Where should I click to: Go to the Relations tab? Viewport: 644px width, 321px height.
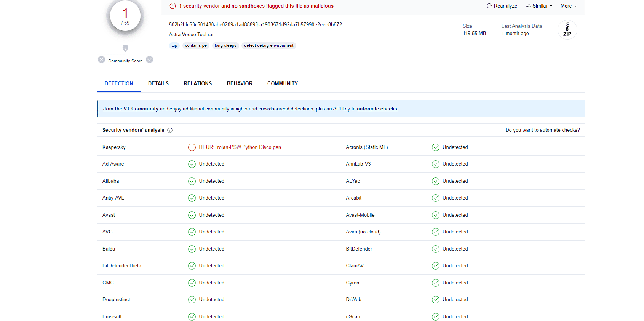[198, 83]
